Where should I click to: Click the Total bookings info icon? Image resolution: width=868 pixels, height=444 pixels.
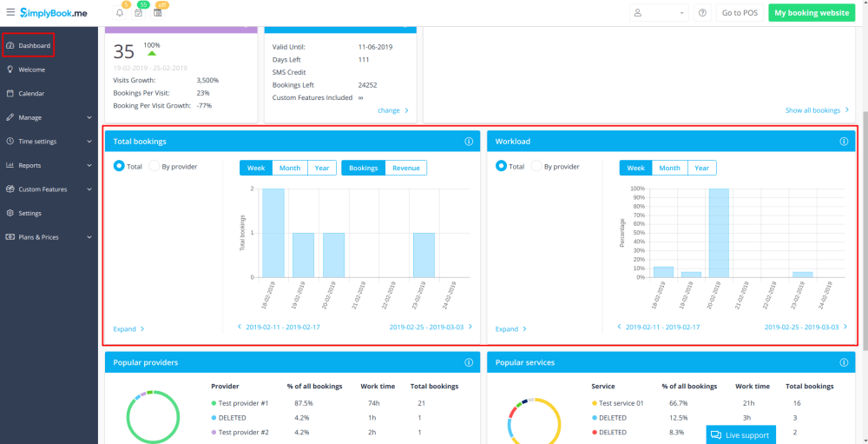point(469,142)
